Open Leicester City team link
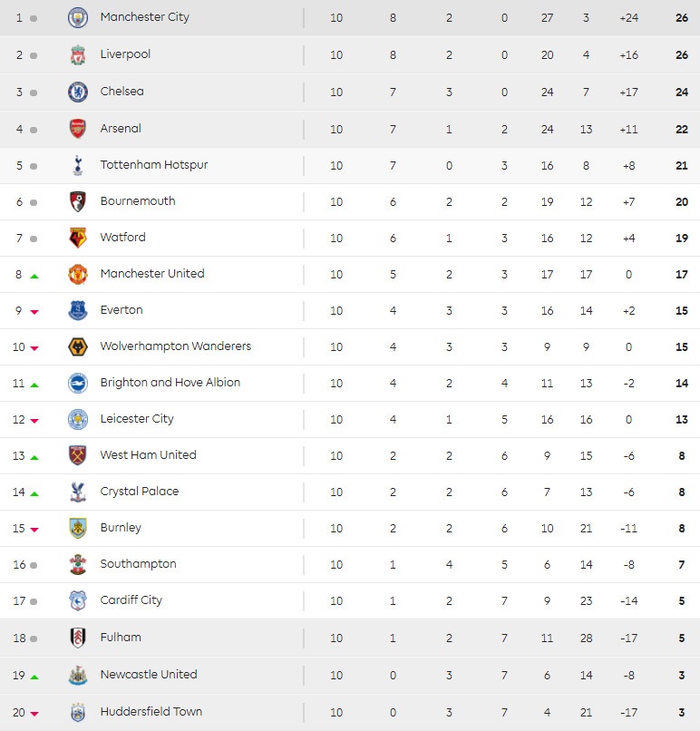Screen dimensions: 700x731 point(137,419)
